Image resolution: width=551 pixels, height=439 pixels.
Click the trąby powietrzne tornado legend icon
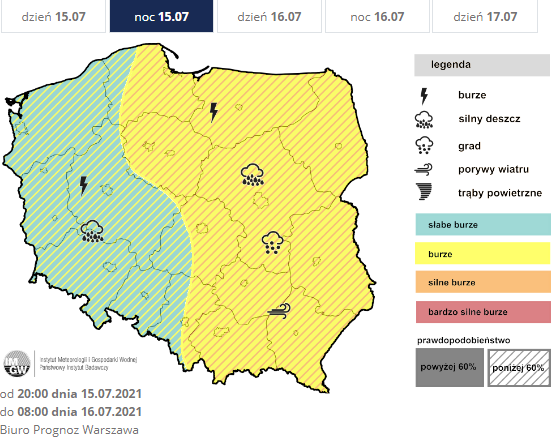click(424, 192)
